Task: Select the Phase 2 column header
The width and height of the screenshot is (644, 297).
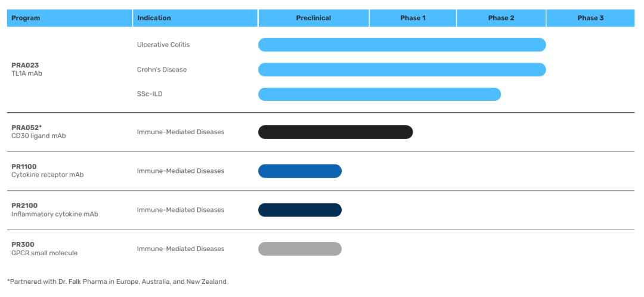Action: tap(501, 18)
